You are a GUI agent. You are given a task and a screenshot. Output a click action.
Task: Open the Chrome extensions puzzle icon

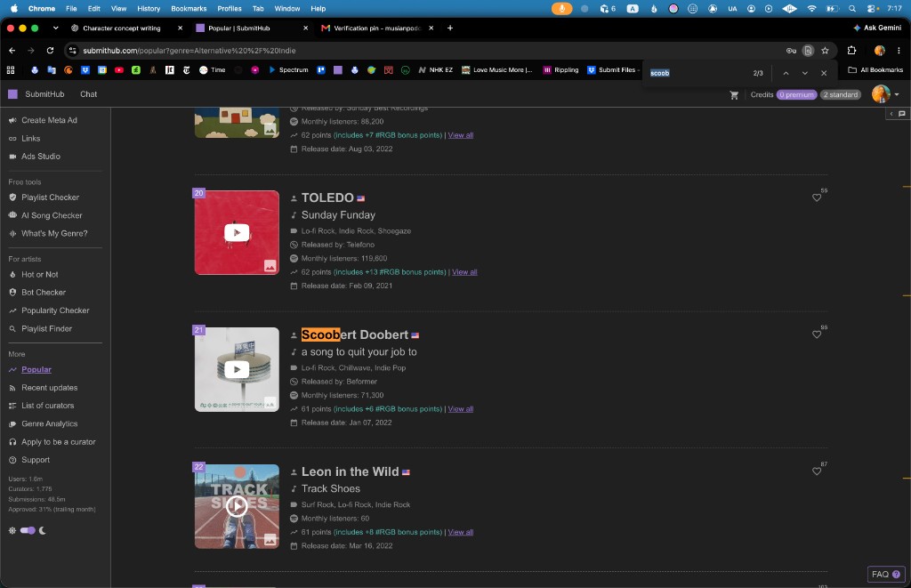coord(851,51)
